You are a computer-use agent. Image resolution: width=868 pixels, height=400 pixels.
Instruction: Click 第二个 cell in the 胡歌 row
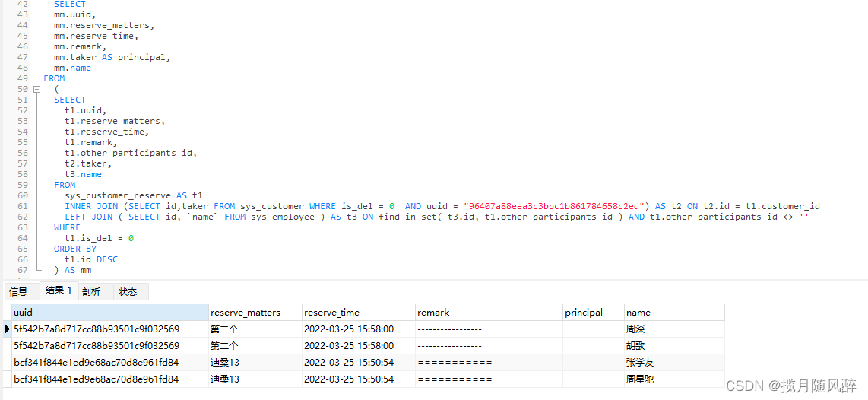[255, 346]
